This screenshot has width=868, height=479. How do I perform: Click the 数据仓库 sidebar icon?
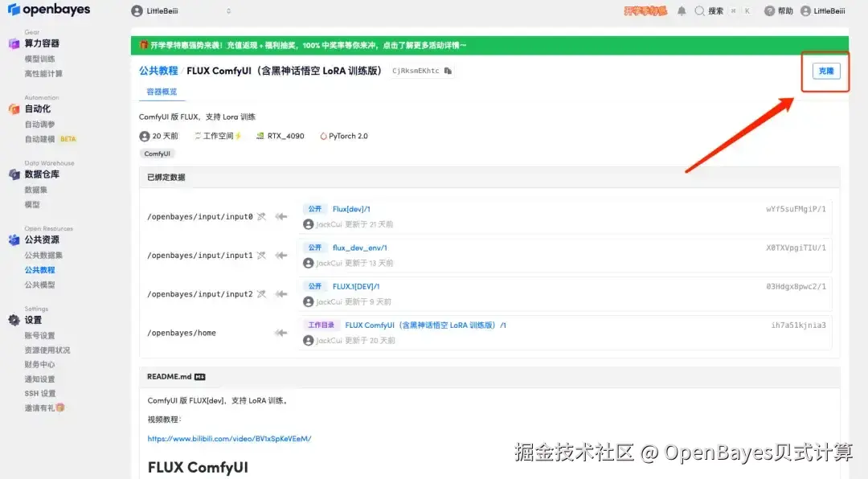pyautogui.click(x=14, y=174)
